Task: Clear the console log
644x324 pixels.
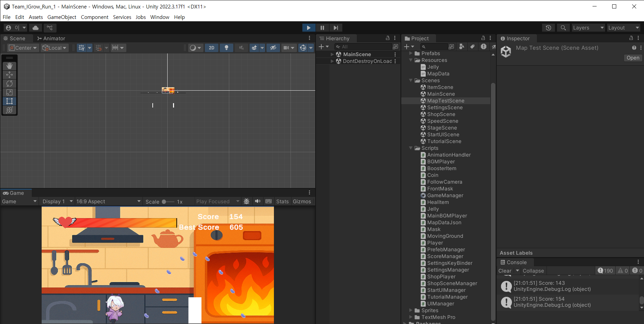Action: 505,271
